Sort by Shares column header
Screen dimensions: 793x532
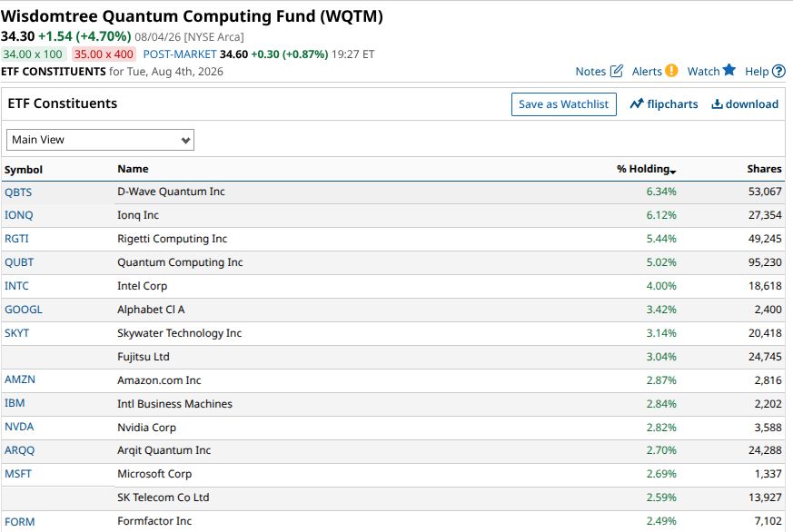pyautogui.click(x=764, y=169)
